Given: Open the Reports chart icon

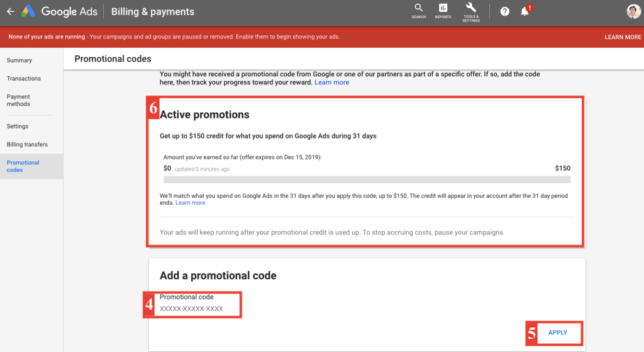Looking at the screenshot, I should (x=443, y=11).
